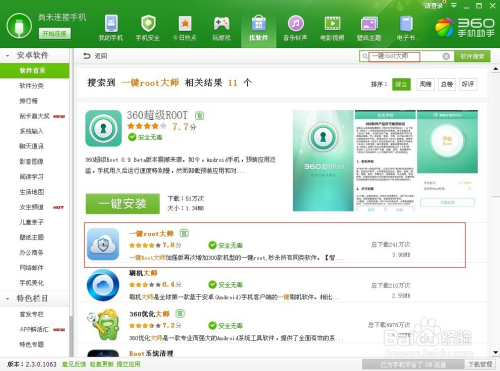Click the 软件搜索 search button
500x371 pixels.
pyautogui.click(x=472, y=56)
